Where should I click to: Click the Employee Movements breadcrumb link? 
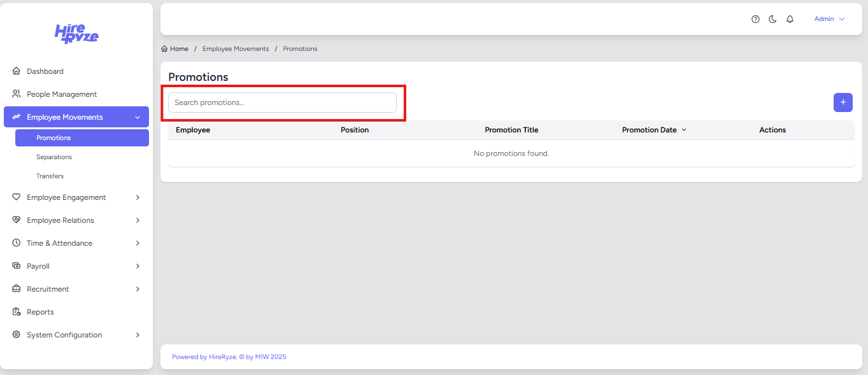pyautogui.click(x=236, y=49)
